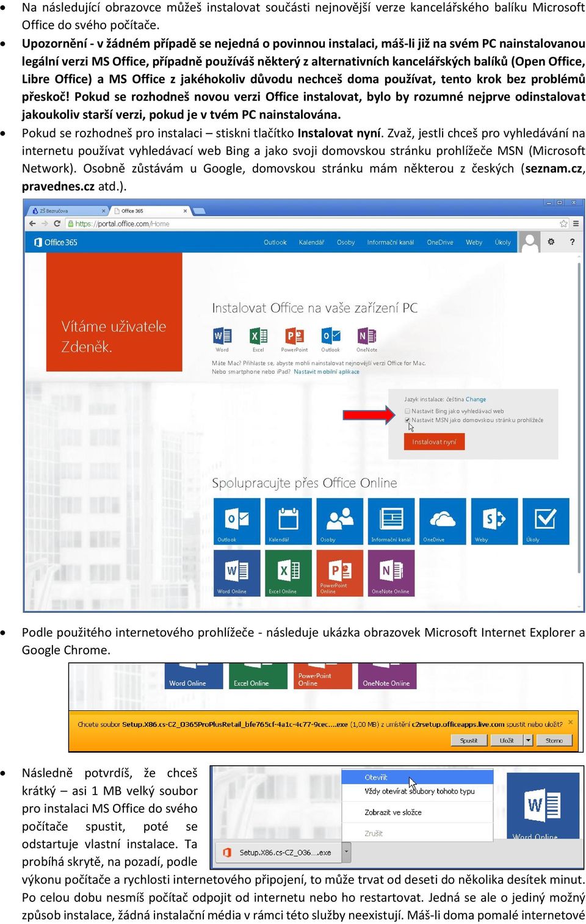Click Spustit in the download bar
This screenshot has width=586, height=924.
point(469,740)
